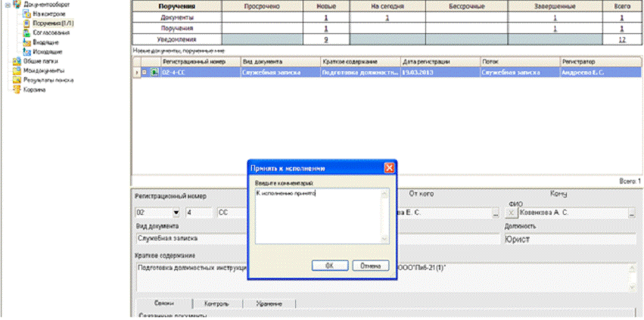Clear the recipient Ковенкова А. С. with X button
This screenshot has height=320, width=644.
[510, 213]
